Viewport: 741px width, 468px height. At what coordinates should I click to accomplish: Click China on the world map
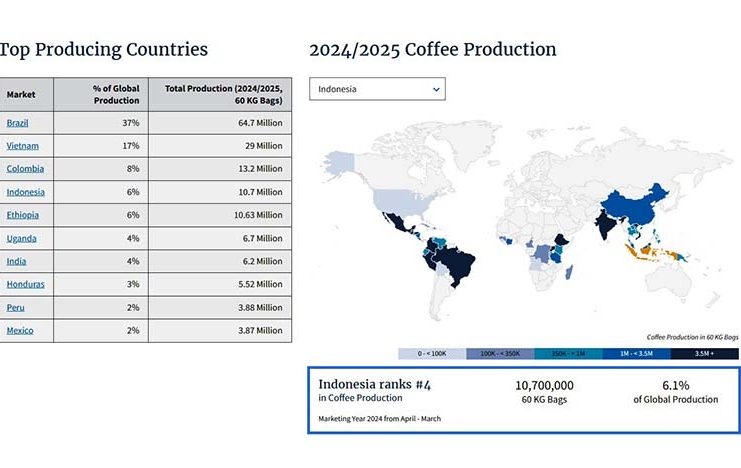coord(638,198)
